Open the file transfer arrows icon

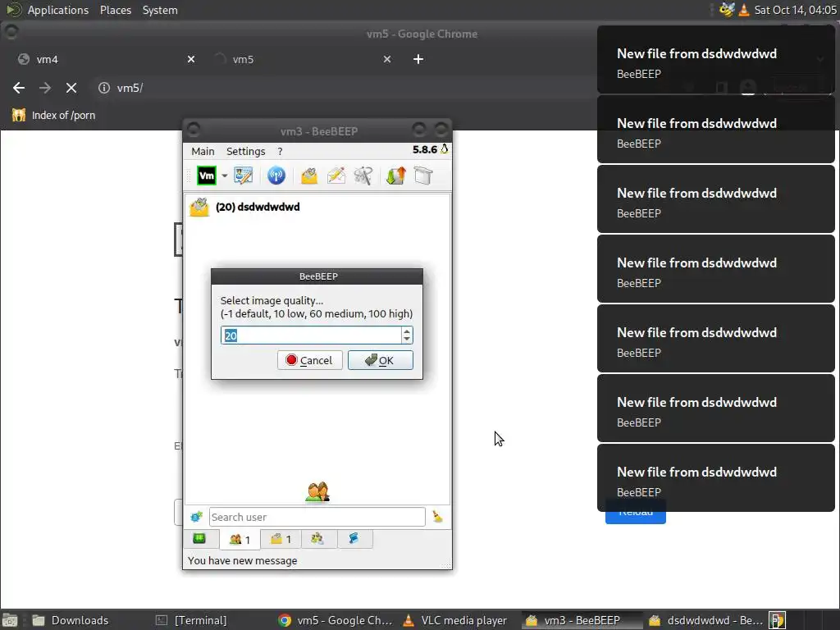click(396, 176)
